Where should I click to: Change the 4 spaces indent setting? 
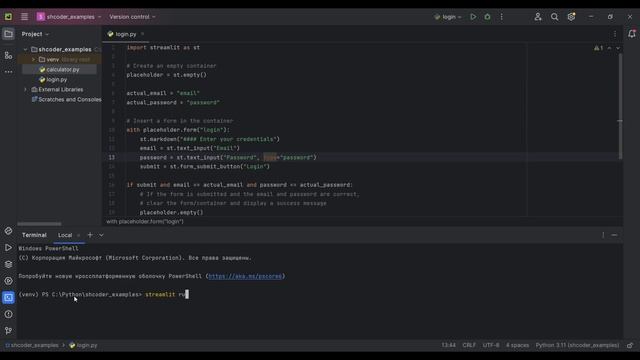pyautogui.click(x=517, y=345)
